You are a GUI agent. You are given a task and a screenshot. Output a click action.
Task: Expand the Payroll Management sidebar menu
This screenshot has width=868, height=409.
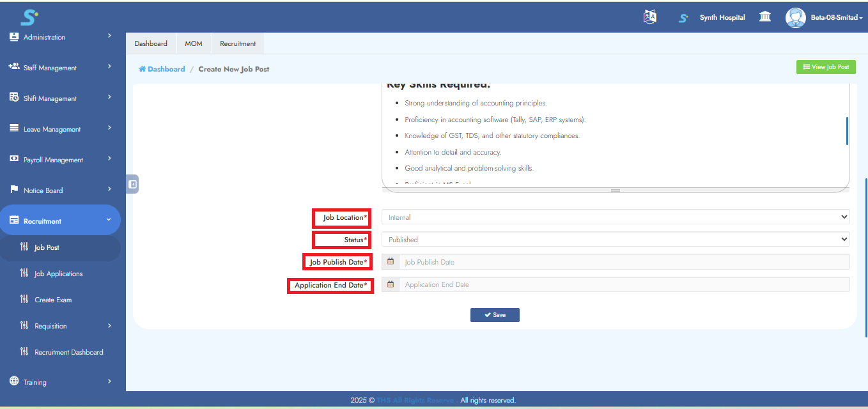(60, 160)
